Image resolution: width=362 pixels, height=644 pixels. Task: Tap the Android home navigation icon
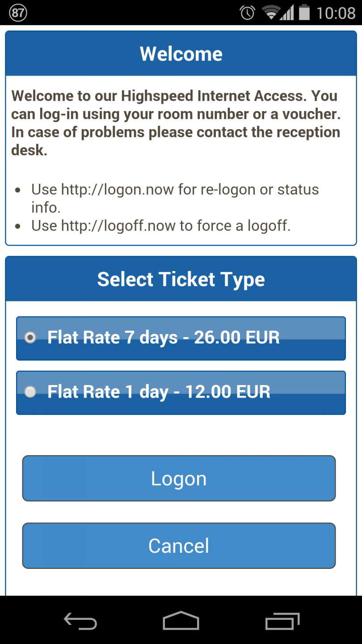181,621
